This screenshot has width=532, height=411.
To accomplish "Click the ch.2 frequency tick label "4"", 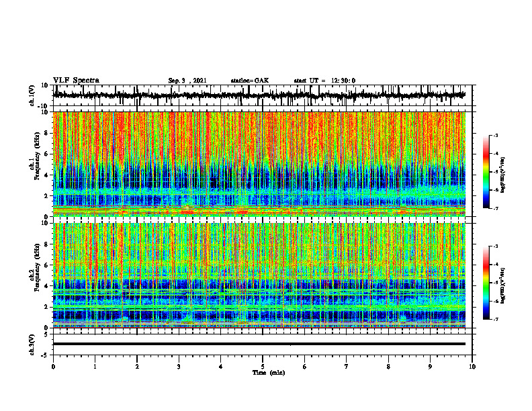I will point(47,286).
